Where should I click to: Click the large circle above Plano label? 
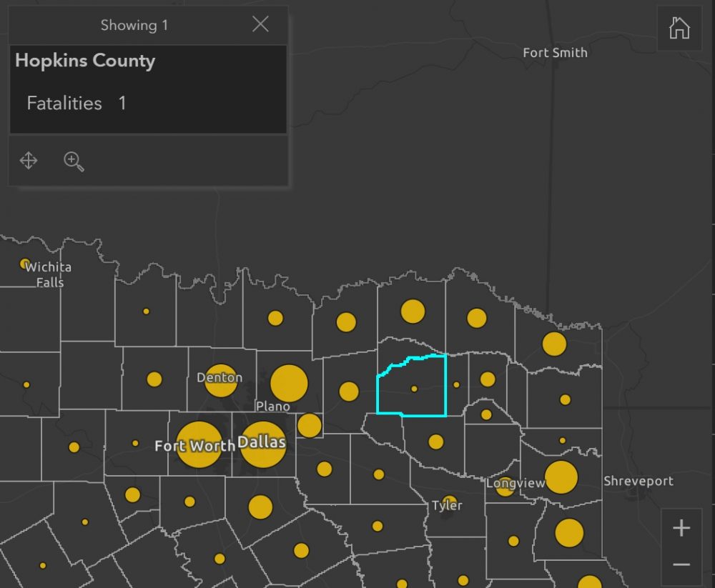pos(289,384)
